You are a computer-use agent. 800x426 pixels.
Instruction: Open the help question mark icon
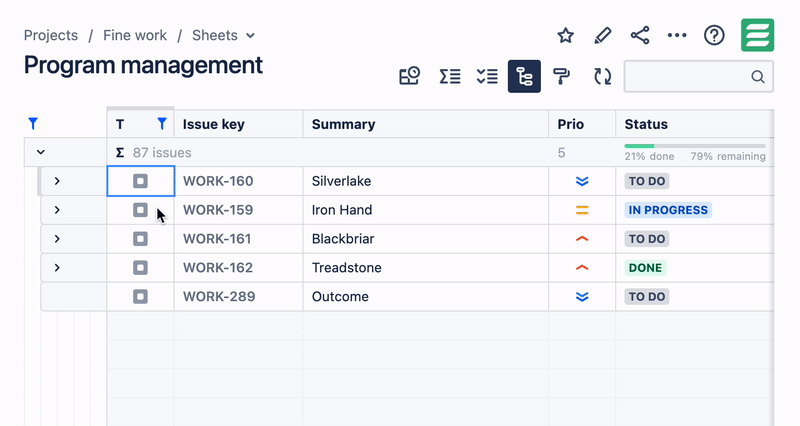click(x=714, y=35)
